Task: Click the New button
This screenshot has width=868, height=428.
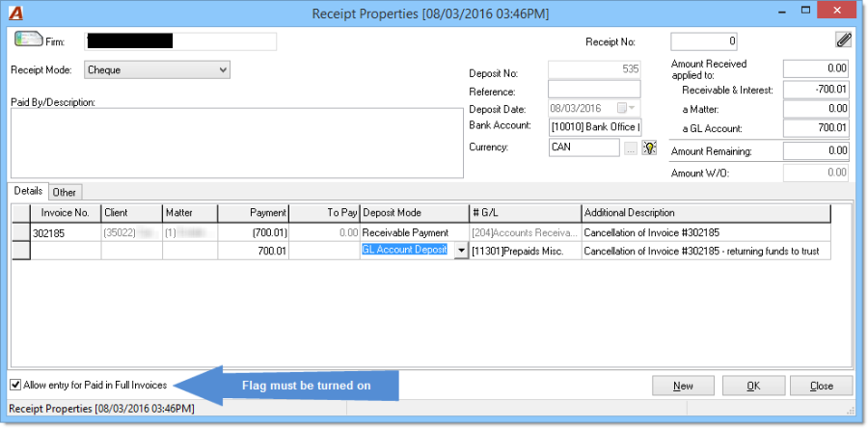Action: (683, 386)
